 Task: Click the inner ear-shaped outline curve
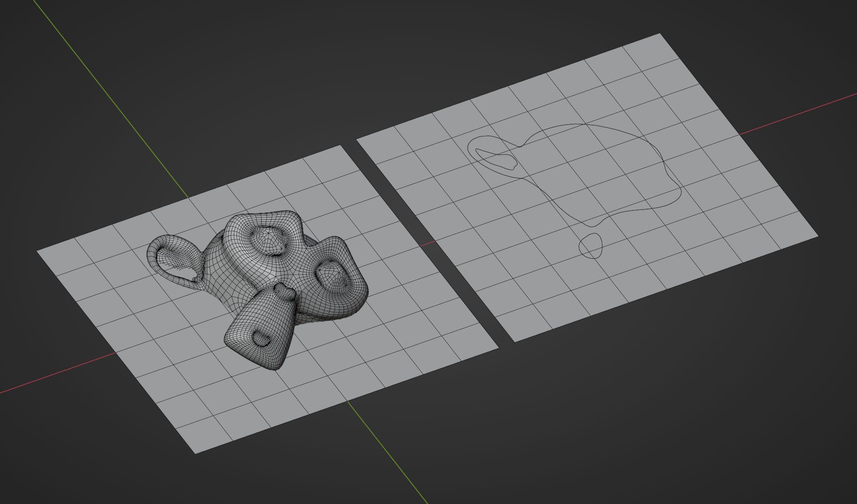[x=495, y=159]
